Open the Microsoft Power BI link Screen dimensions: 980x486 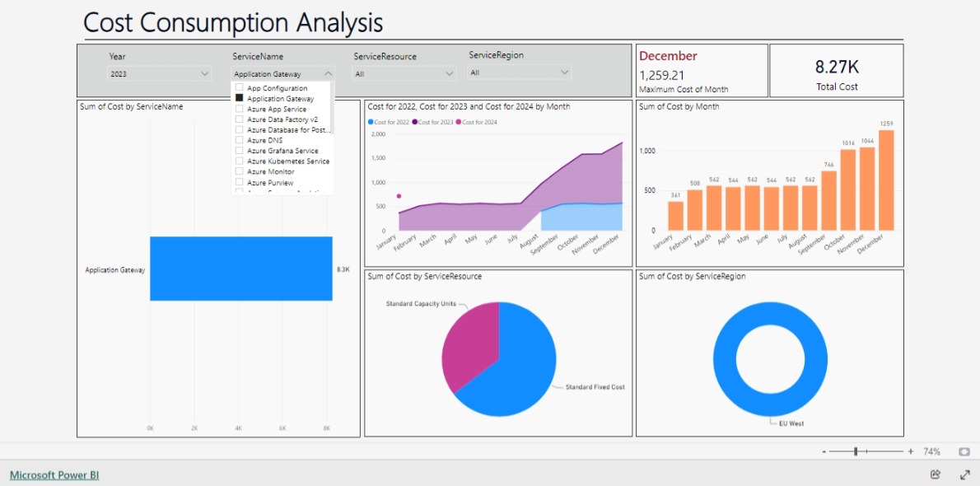pos(54,474)
